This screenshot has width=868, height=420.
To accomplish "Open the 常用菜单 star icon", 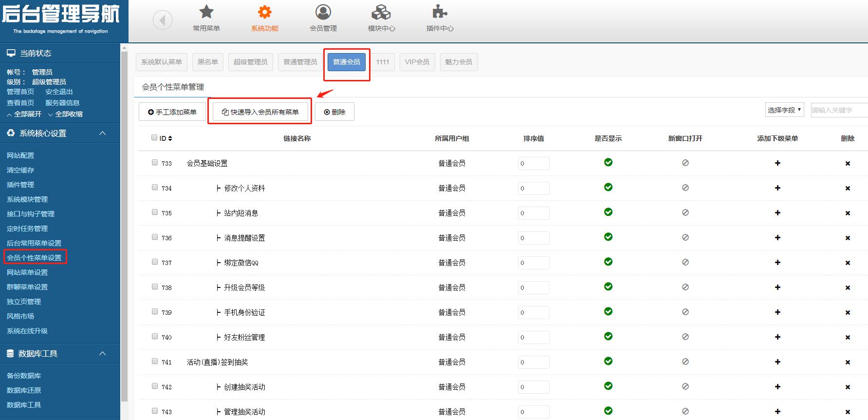I will [206, 12].
